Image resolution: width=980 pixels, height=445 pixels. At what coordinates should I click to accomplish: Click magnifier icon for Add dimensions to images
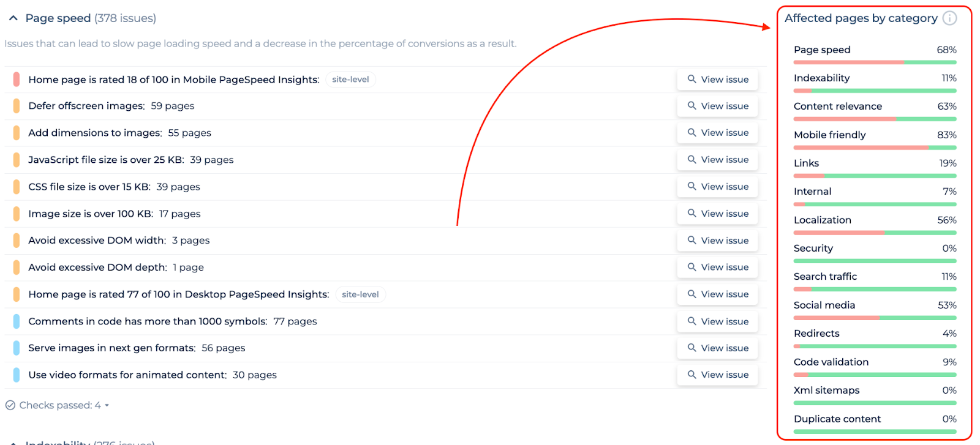click(692, 132)
